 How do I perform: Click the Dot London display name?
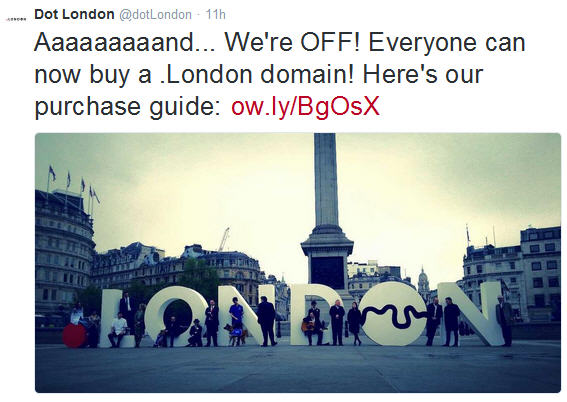pyautogui.click(x=74, y=14)
